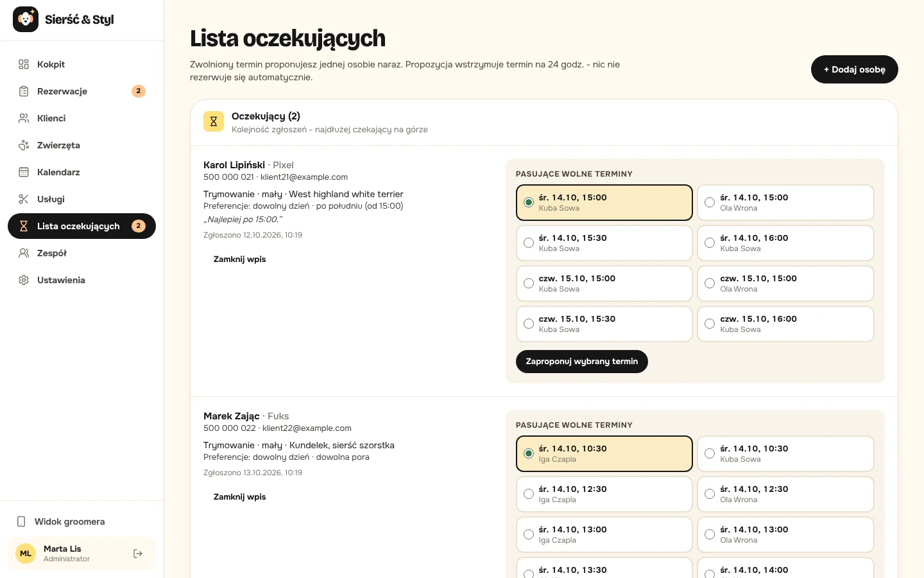Open Kalendarz using its calendar icon
924x578 pixels.
pyautogui.click(x=24, y=172)
